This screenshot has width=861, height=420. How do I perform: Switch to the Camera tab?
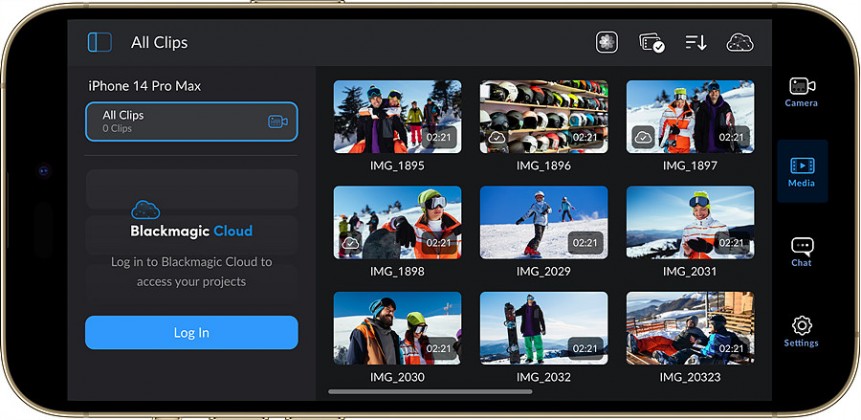801,92
